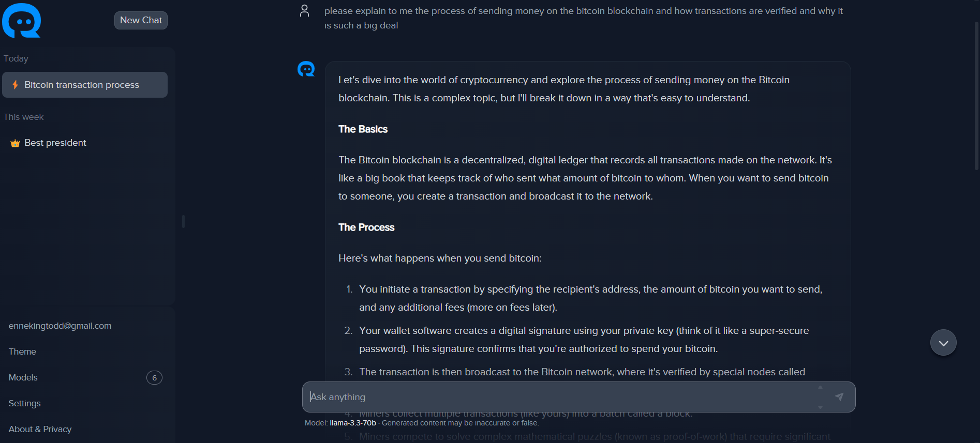Open the Bitcoin transaction process chat
Viewport: 980px width, 443px height.
82,85
